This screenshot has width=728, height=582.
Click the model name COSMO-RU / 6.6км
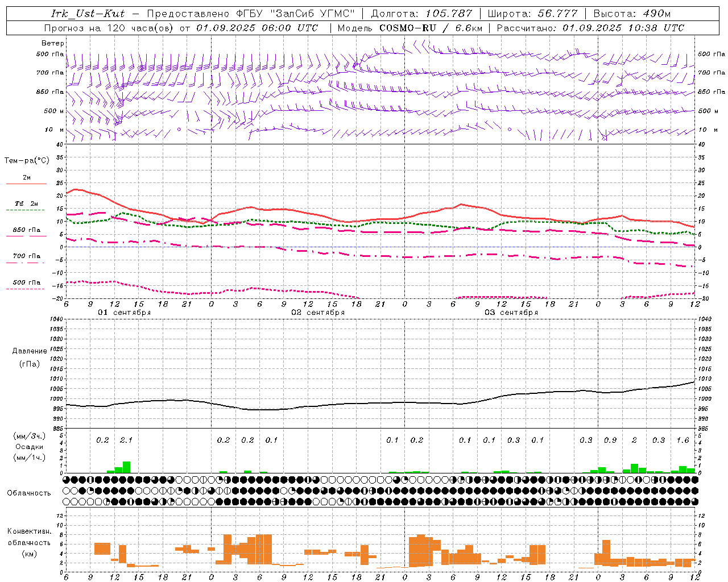pos(431,27)
